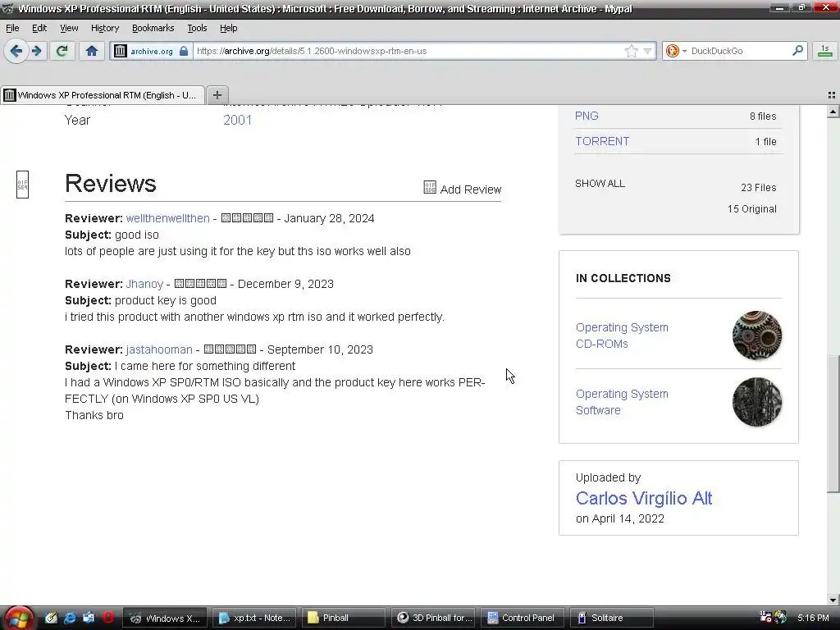Switch to Control Panel taskbar button
Viewport: 840px width, 630px height.
523,618
